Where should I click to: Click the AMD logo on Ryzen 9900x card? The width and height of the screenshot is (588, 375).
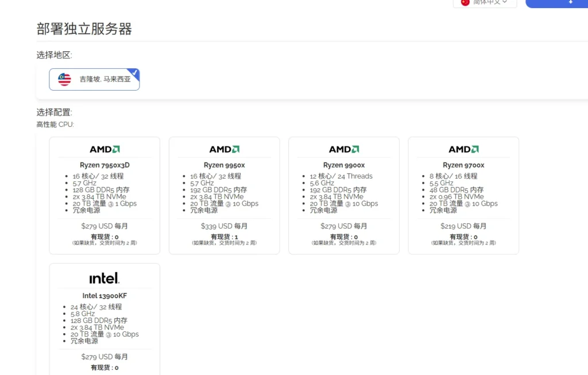(x=343, y=149)
